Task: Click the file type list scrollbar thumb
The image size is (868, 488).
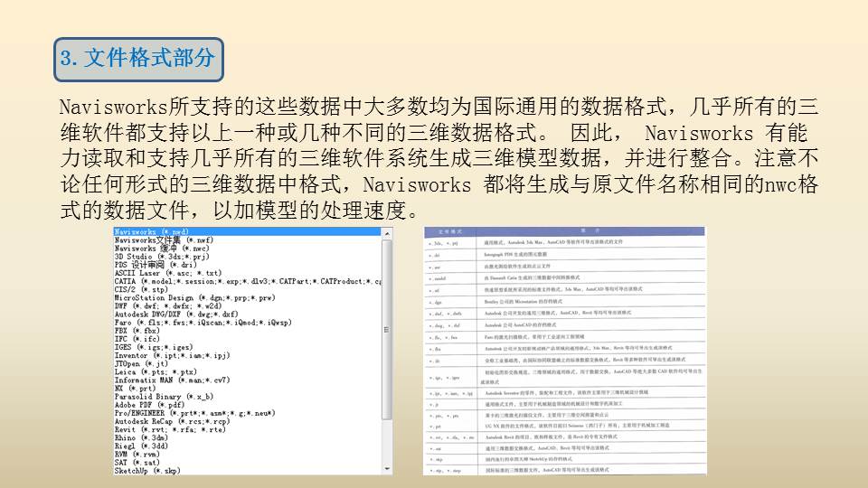Action: point(387,330)
